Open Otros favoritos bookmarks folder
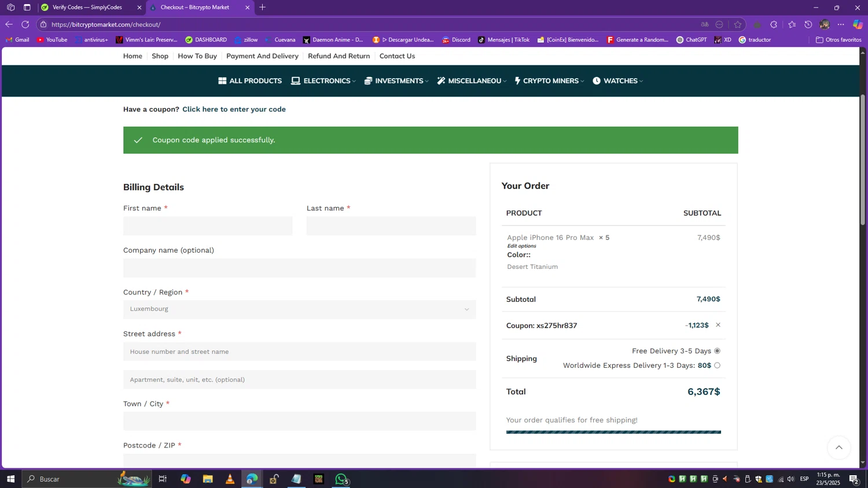Image resolution: width=868 pixels, height=488 pixels. [x=838, y=40]
